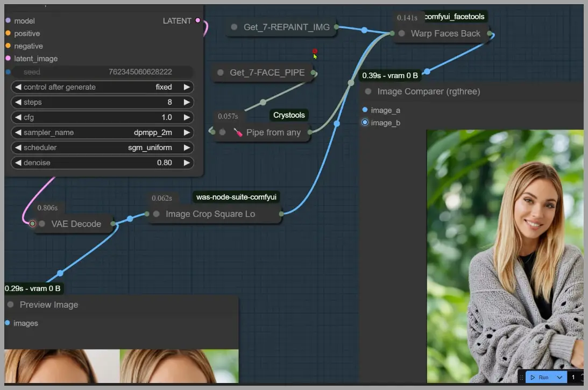The width and height of the screenshot is (588, 390).
Task: Click Pipe from any output socket
Action: (x=310, y=132)
